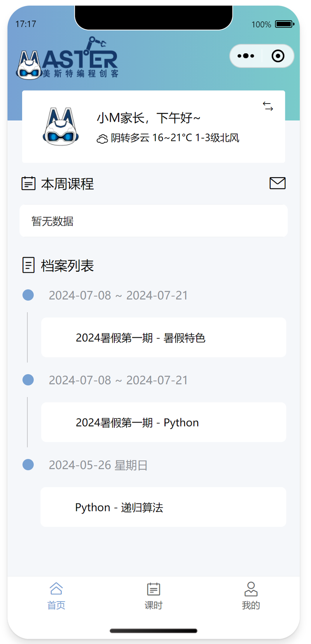The image size is (311, 644).
Task: Switch to the 课时 tab
Action: pos(154,596)
